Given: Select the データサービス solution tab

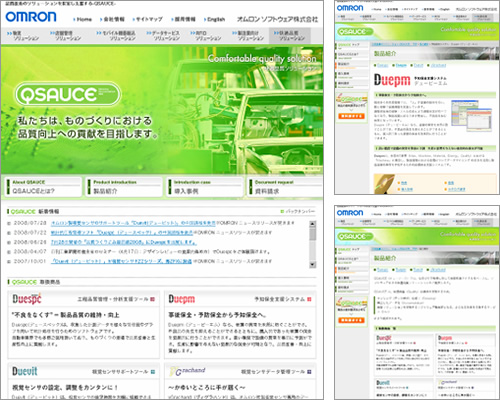Looking at the screenshot, I should tap(163, 36).
